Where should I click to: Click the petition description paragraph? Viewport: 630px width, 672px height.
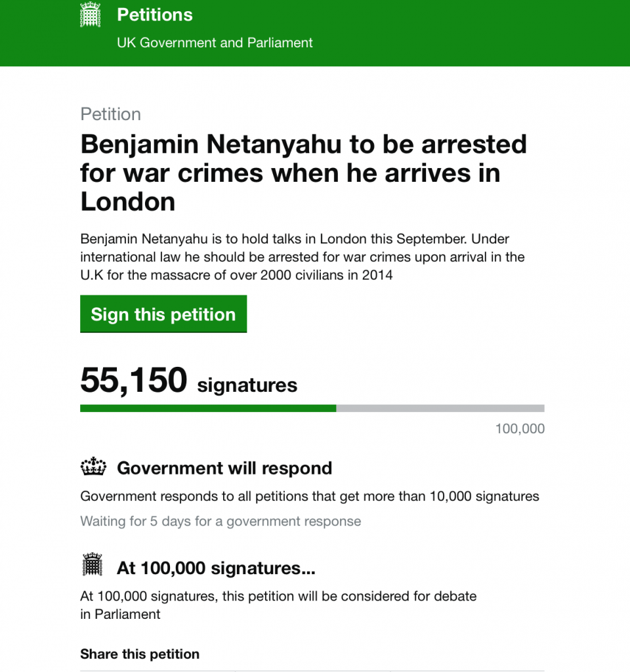tap(303, 257)
